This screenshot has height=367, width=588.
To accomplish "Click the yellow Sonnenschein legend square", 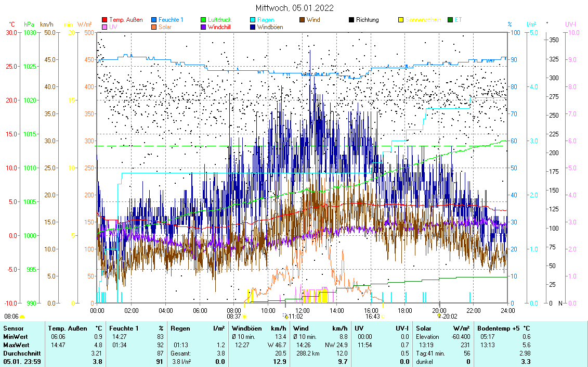I will tap(401, 20).
